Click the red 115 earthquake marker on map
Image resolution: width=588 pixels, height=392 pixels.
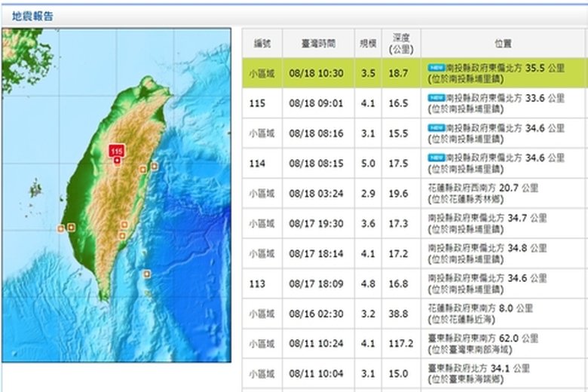[x=116, y=152]
